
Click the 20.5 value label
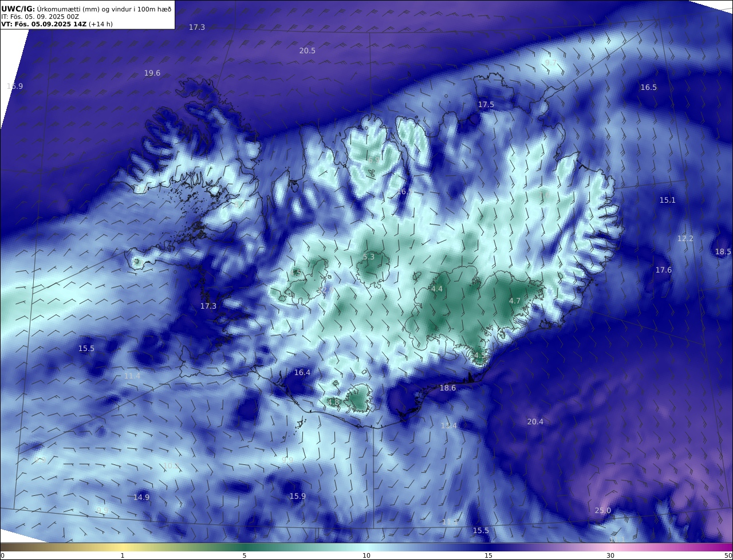point(308,51)
